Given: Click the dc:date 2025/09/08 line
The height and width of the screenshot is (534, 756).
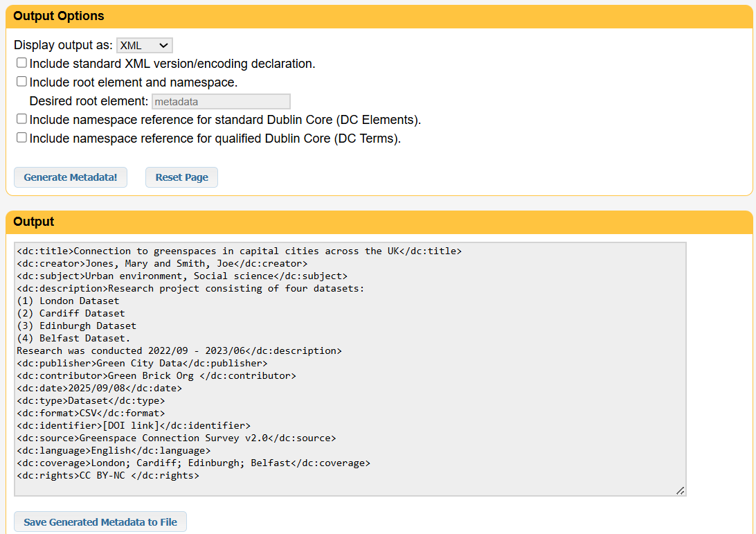Looking at the screenshot, I should 99,389.
